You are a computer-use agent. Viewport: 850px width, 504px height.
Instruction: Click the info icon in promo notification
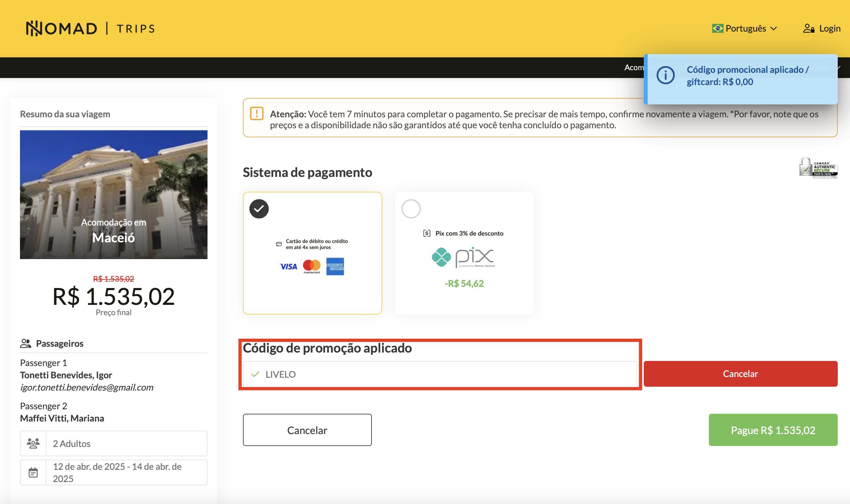point(666,75)
